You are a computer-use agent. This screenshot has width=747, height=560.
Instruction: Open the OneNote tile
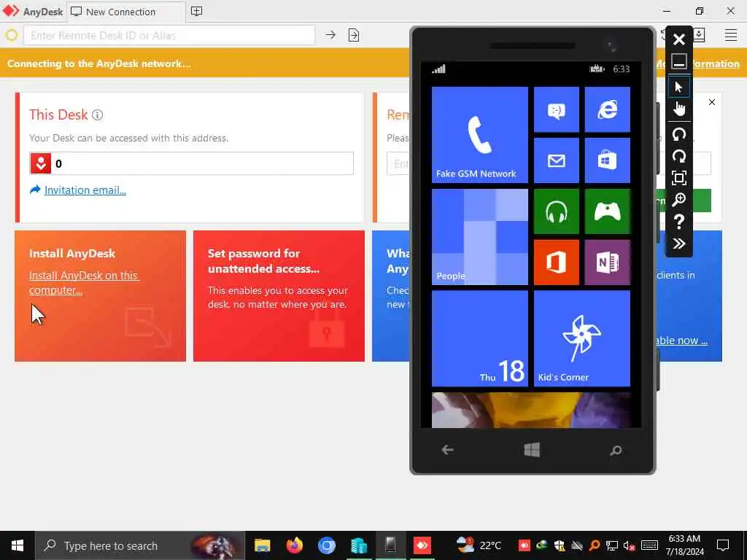tap(608, 262)
